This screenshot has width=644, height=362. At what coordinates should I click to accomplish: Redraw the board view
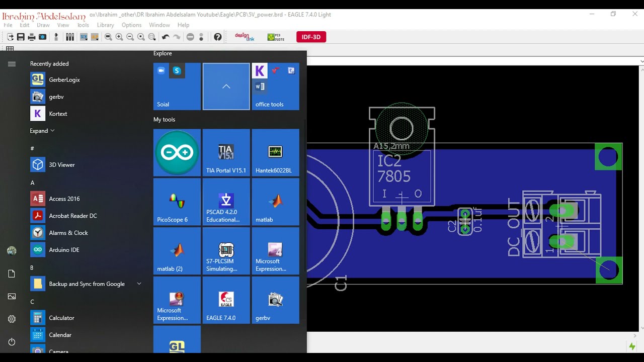(141, 37)
